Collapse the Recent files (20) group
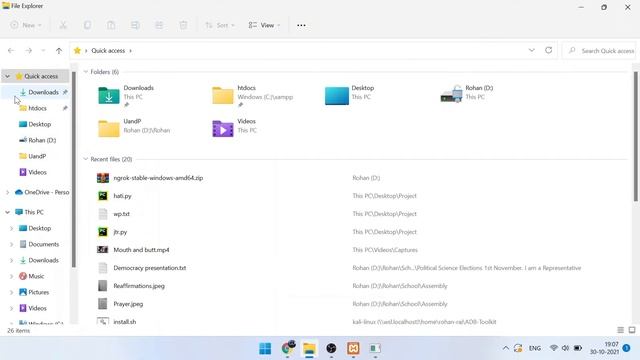This screenshot has height=360, width=640. [86, 159]
